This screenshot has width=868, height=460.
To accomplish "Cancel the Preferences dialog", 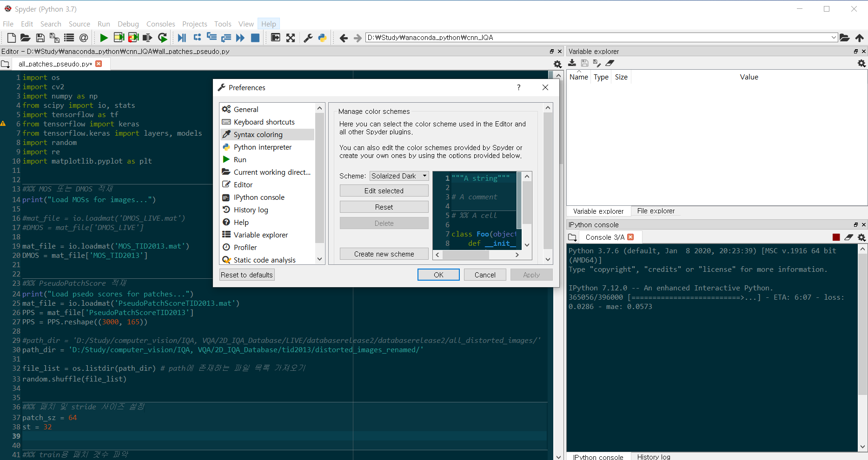I will click(485, 275).
